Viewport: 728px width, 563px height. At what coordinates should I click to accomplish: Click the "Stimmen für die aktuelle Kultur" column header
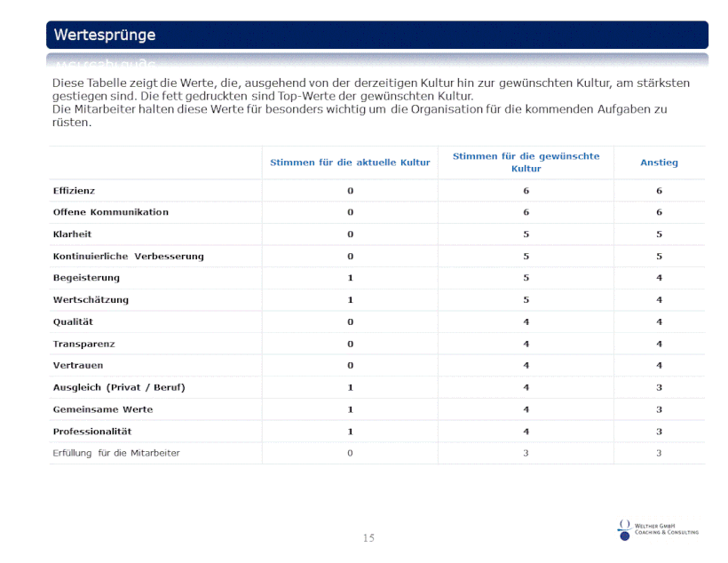(350, 163)
